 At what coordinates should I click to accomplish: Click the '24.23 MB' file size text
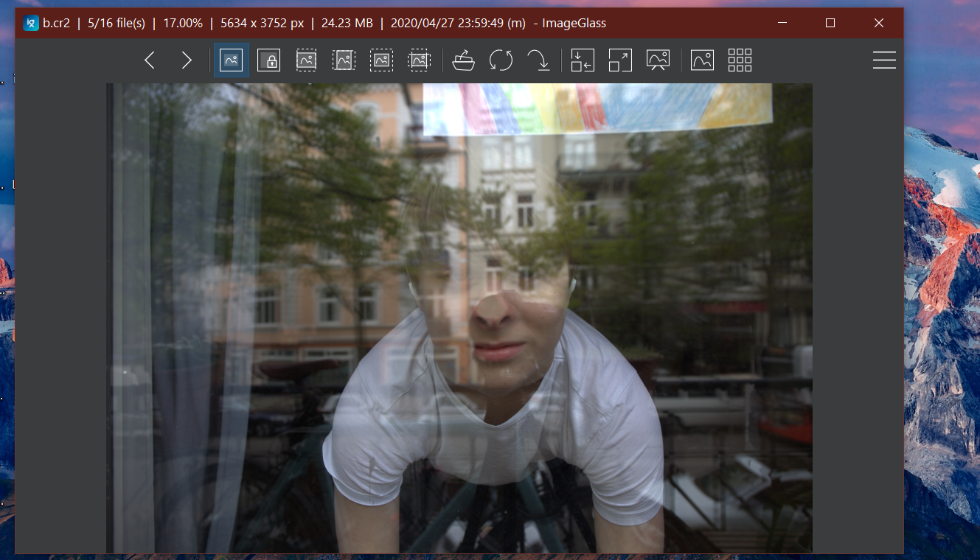click(347, 24)
